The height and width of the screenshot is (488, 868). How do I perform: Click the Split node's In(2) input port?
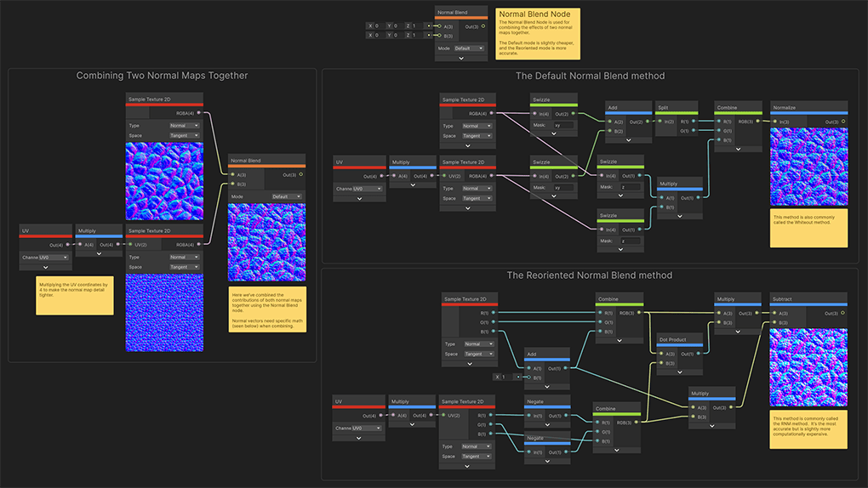pos(660,122)
